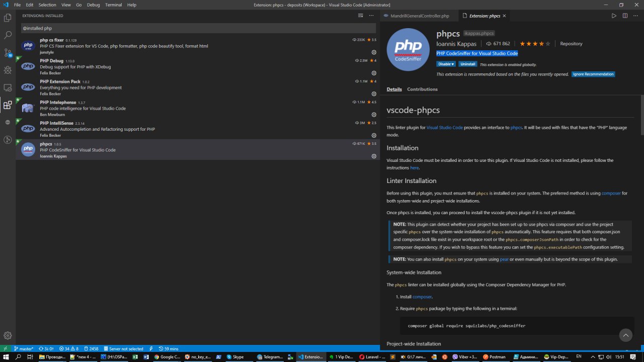The height and width of the screenshot is (362, 644).
Task: Click the master branch in the status bar
Action: pos(24,348)
